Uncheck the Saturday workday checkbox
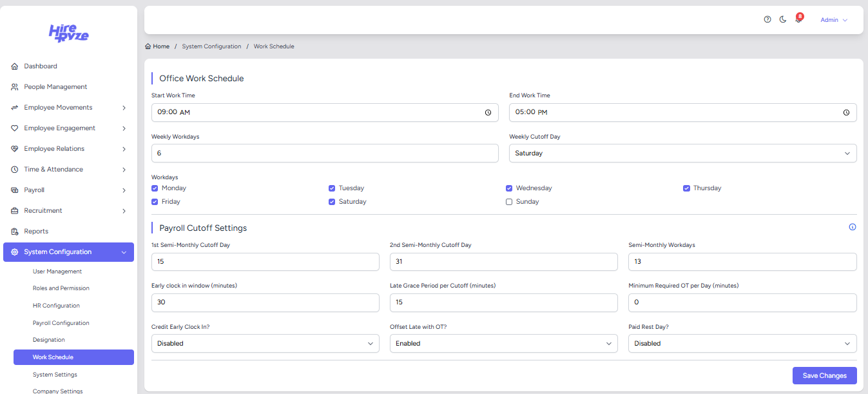 click(x=332, y=202)
